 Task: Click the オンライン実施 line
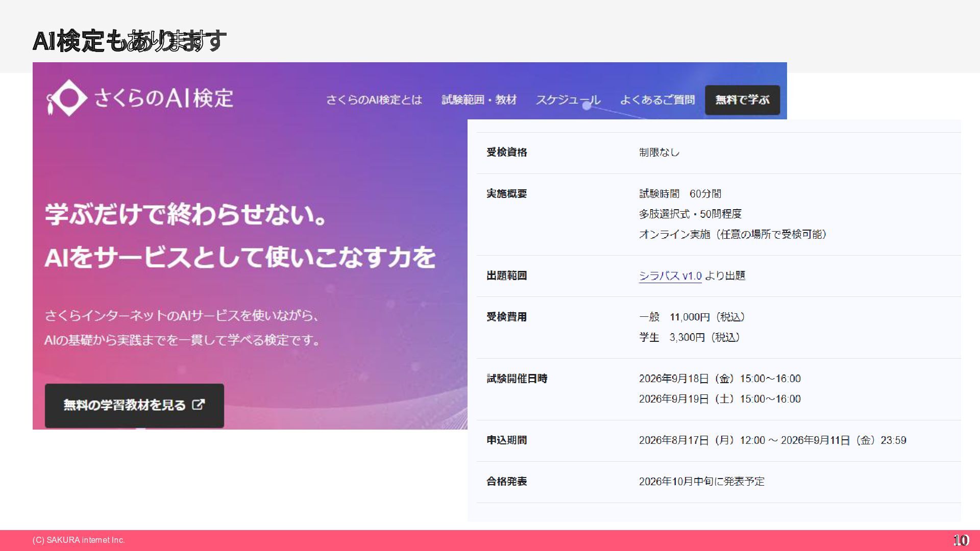tap(732, 235)
